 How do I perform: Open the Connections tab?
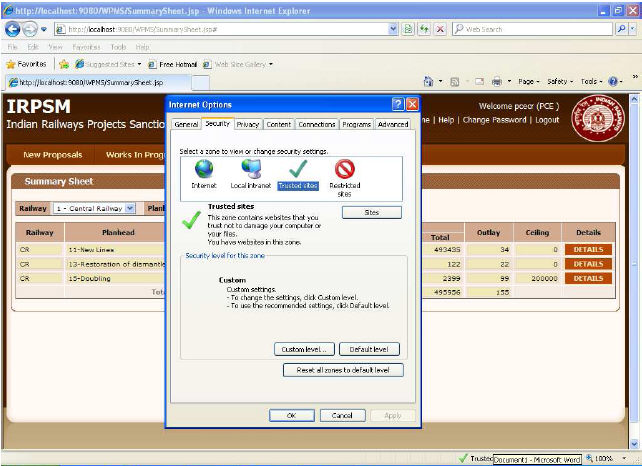[x=316, y=124]
